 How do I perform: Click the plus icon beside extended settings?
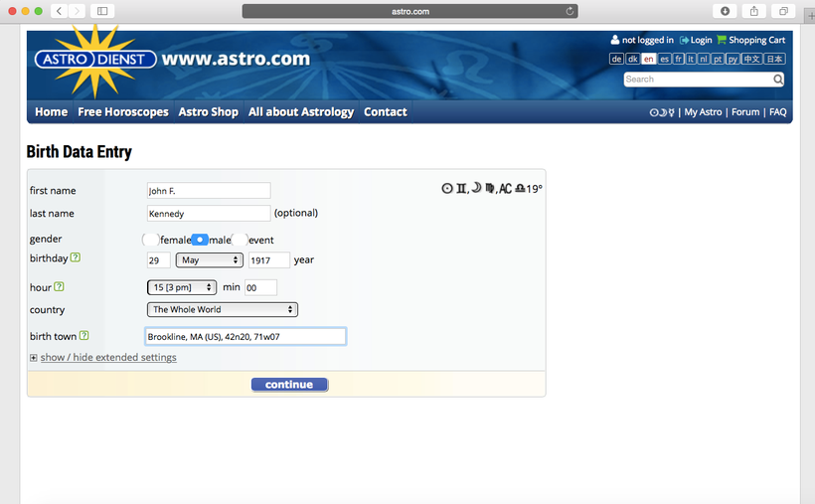coord(33,358)
